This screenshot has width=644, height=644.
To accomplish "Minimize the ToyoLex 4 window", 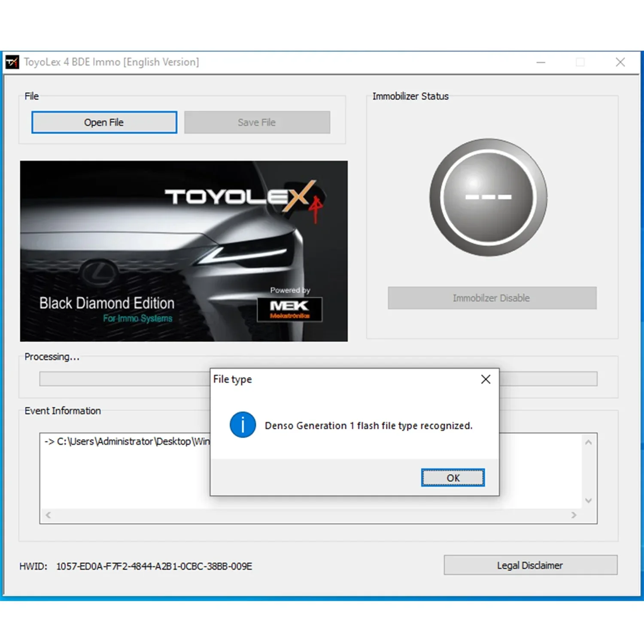I will pos(540,62).
